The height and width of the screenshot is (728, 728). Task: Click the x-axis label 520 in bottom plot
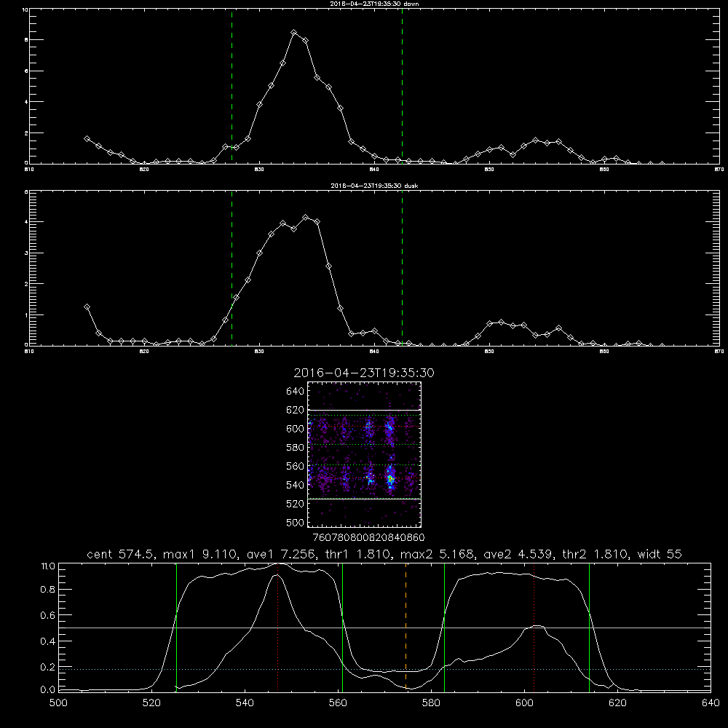(151, 703)
